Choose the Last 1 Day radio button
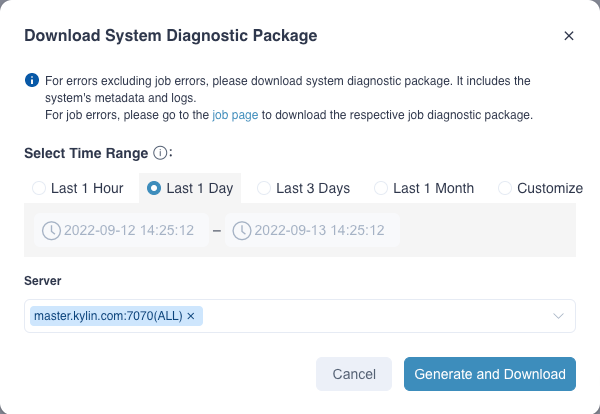The image size is (600, 414). pyautogui.click(x=154, y=188)
